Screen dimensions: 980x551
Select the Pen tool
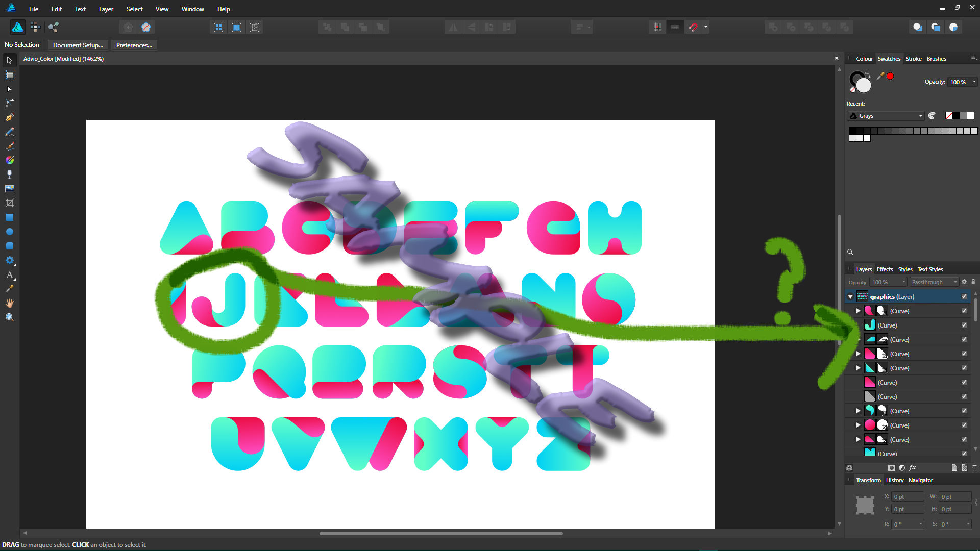pos(9,117)
